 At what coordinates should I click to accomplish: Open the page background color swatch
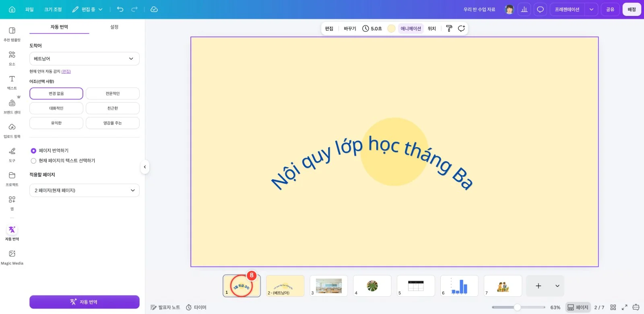(391, 29)
